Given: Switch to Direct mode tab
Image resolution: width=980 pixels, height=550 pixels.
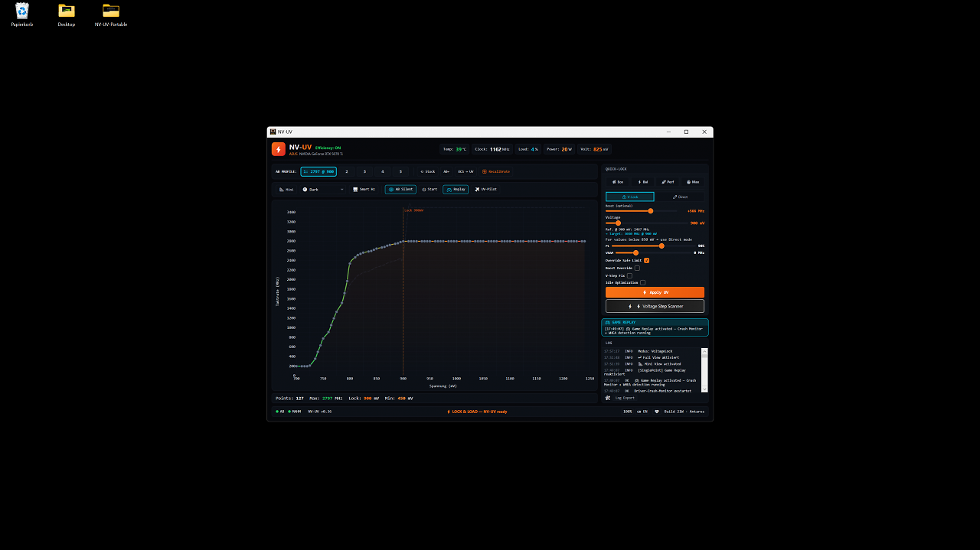Looking at the screenshot, I should 680,197.
